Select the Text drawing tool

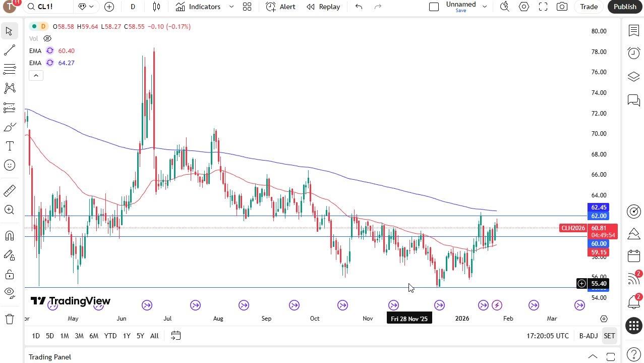[x=9, y=146]
